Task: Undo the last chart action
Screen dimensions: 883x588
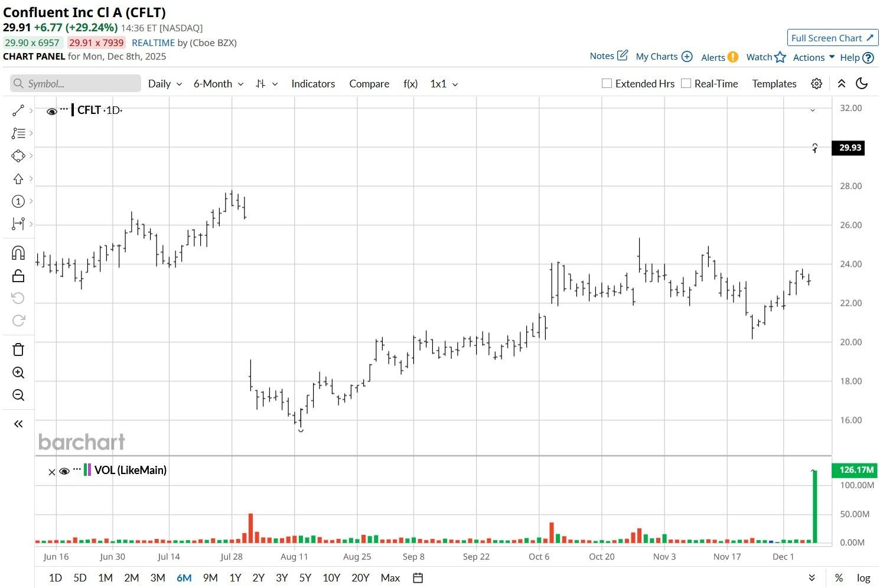Action: tap(18, 298)
